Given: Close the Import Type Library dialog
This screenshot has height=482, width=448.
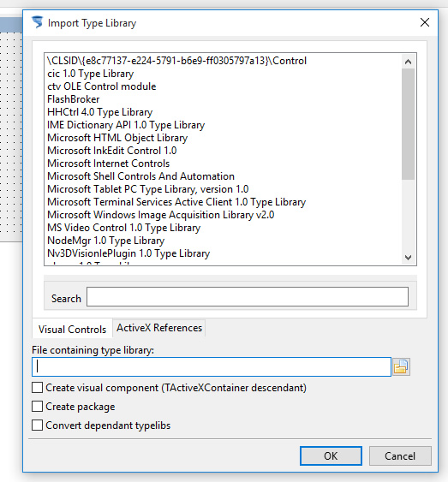Looking at the screenshot, I should pyautogui.click(x=425, y=22).
